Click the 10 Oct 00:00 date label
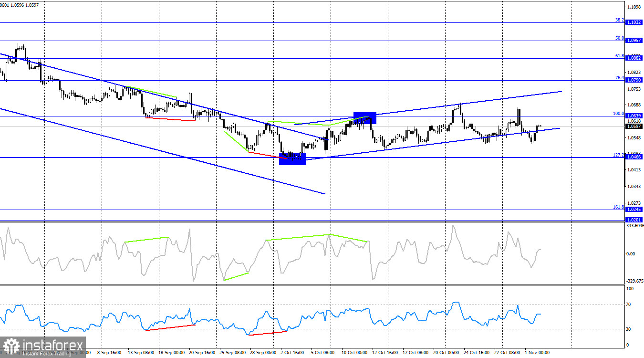 click(x=354, y=353)
